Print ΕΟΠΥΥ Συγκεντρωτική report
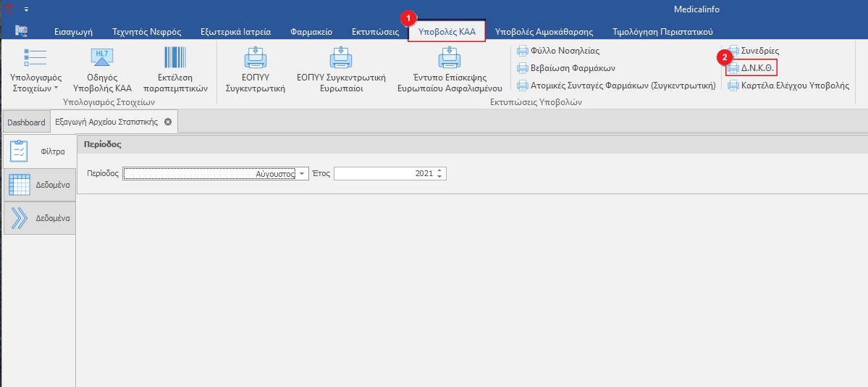Screen dimensions: 868x387 [255, 70]
